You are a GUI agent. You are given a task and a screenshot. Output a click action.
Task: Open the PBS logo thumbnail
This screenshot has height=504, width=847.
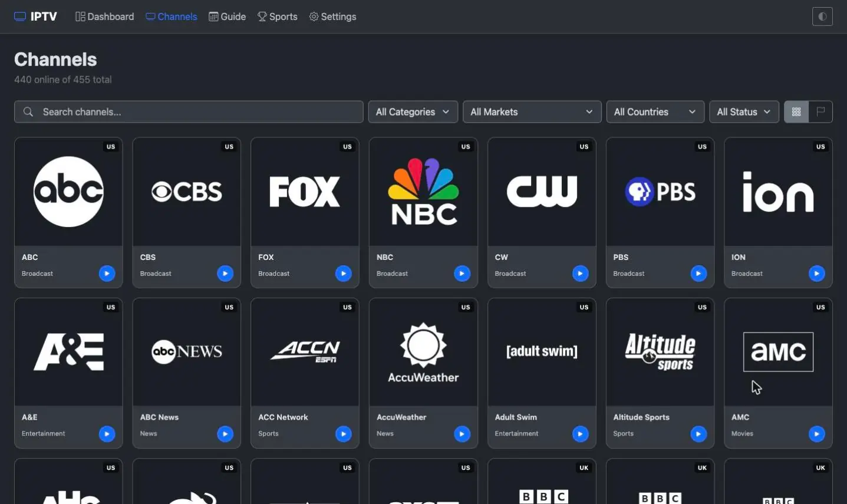click(x=660, y=192)
